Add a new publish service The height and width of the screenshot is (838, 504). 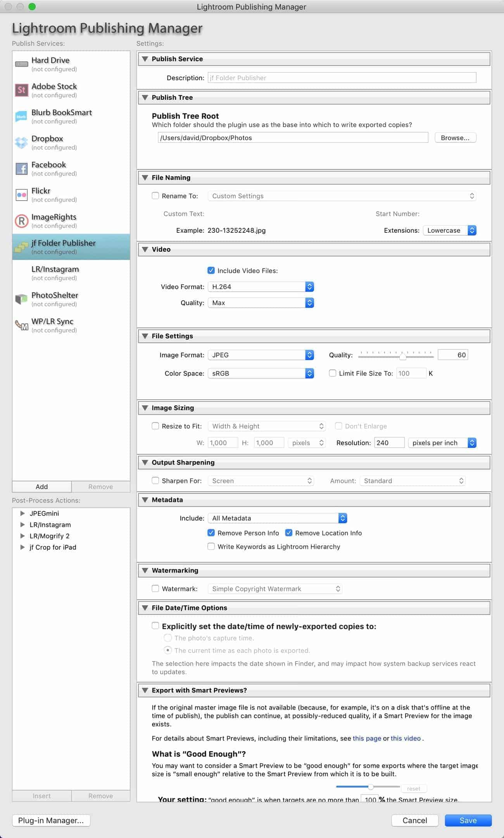[42, 487]
